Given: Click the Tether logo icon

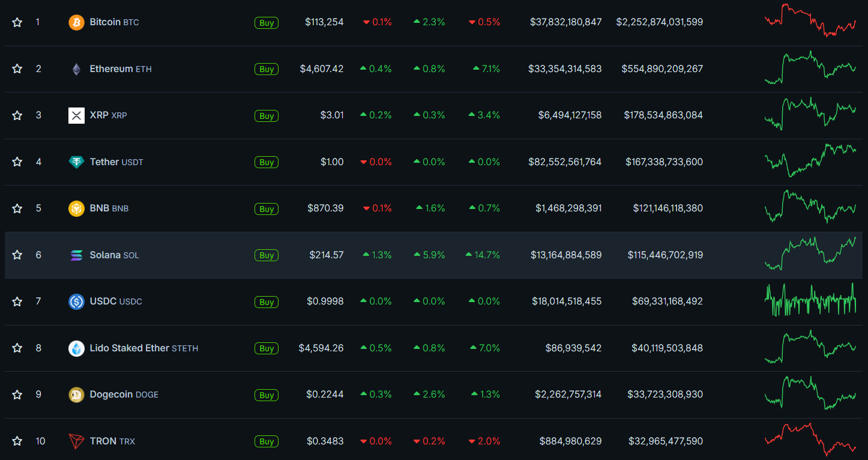Looking at the screenshot, I should coord(76,162).
